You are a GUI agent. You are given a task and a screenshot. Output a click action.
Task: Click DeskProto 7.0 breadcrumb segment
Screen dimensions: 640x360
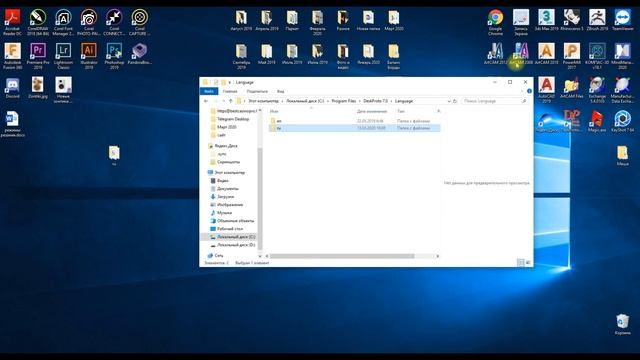[x=376, y=101]
